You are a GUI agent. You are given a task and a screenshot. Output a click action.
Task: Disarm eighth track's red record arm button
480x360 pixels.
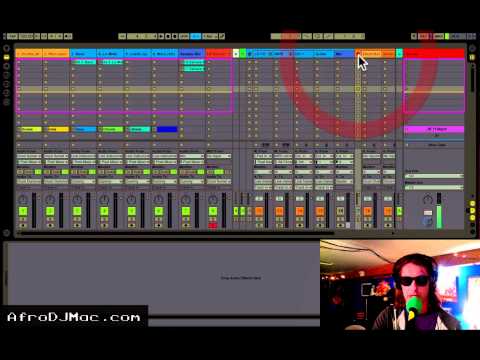tap(213, 226)
